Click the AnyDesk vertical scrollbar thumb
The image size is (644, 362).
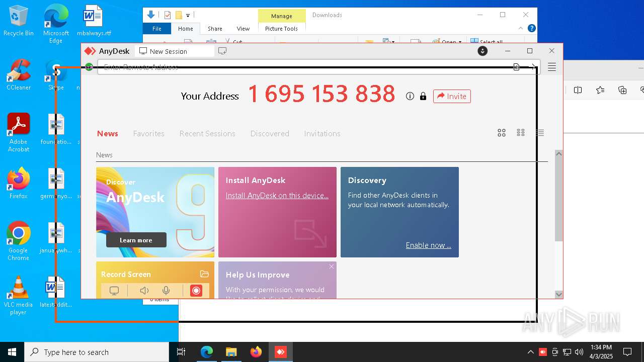[x=558, y=200]
